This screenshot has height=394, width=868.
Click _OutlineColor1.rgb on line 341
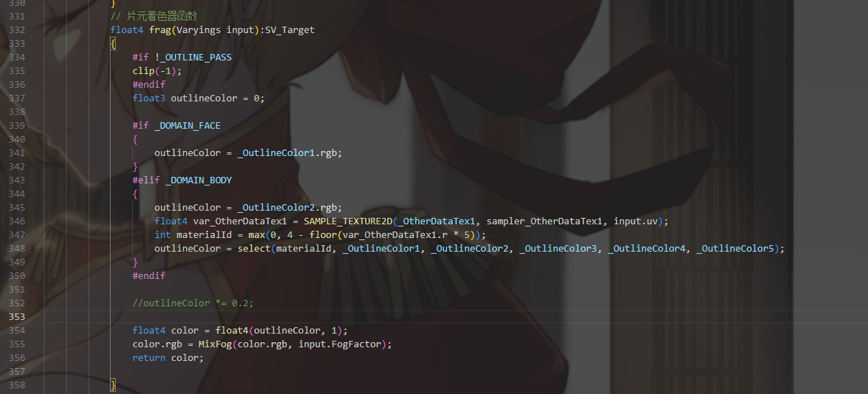click(x=287, y=152)
